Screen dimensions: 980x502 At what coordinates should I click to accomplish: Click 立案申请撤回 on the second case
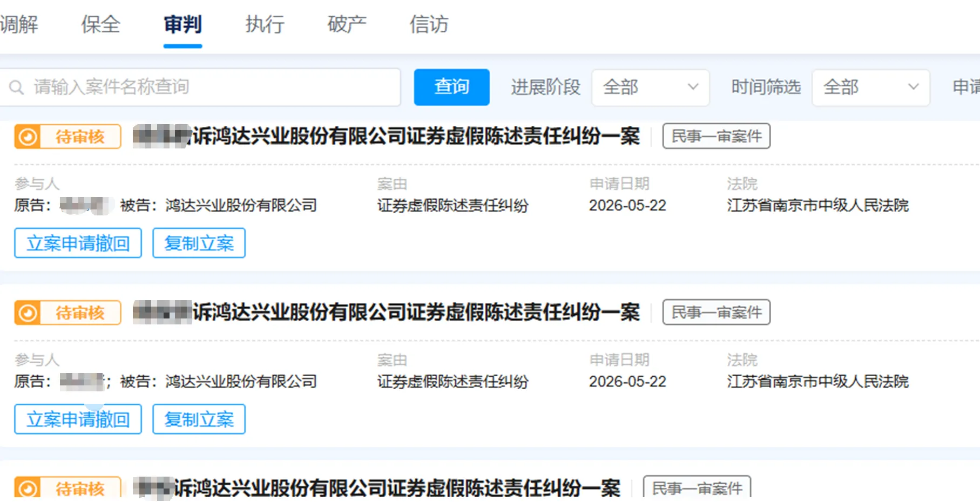click(x=78, y=419)
